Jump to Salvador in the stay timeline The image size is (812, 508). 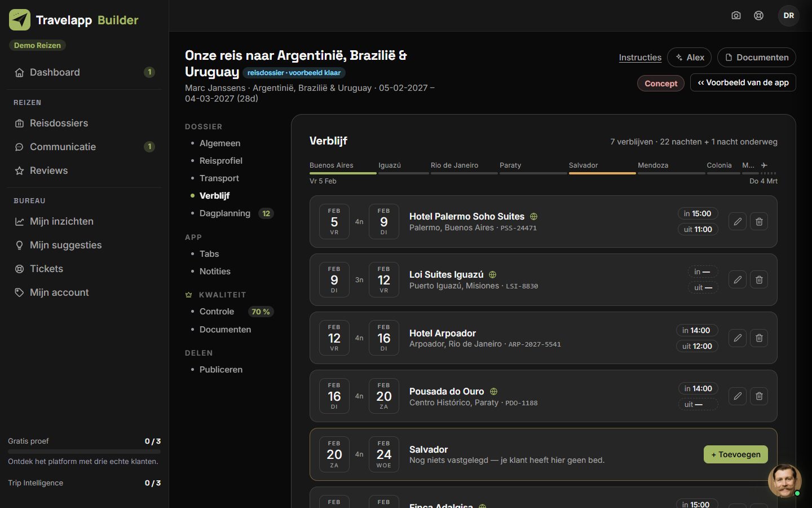pos(602,167)
